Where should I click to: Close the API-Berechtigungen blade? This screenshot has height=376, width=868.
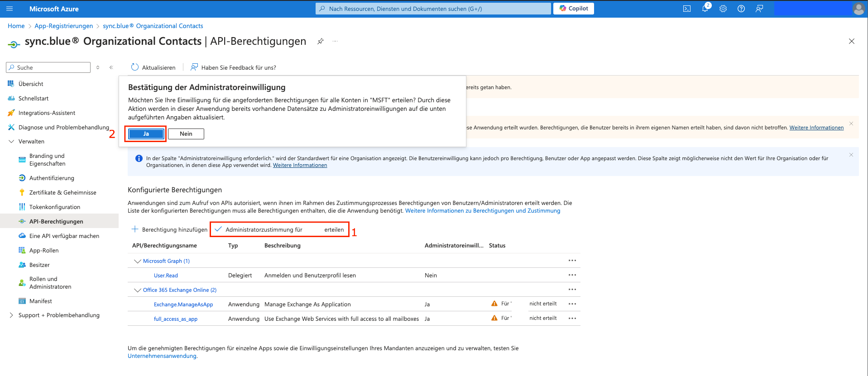852,41
